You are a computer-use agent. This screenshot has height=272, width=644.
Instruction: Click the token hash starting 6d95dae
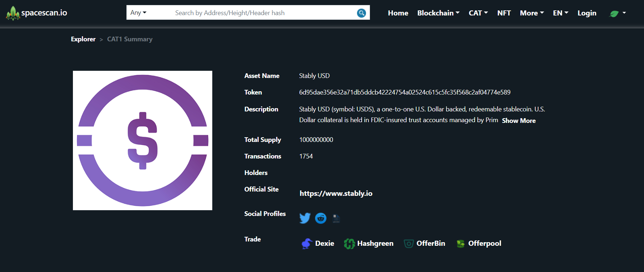(405, 92)
